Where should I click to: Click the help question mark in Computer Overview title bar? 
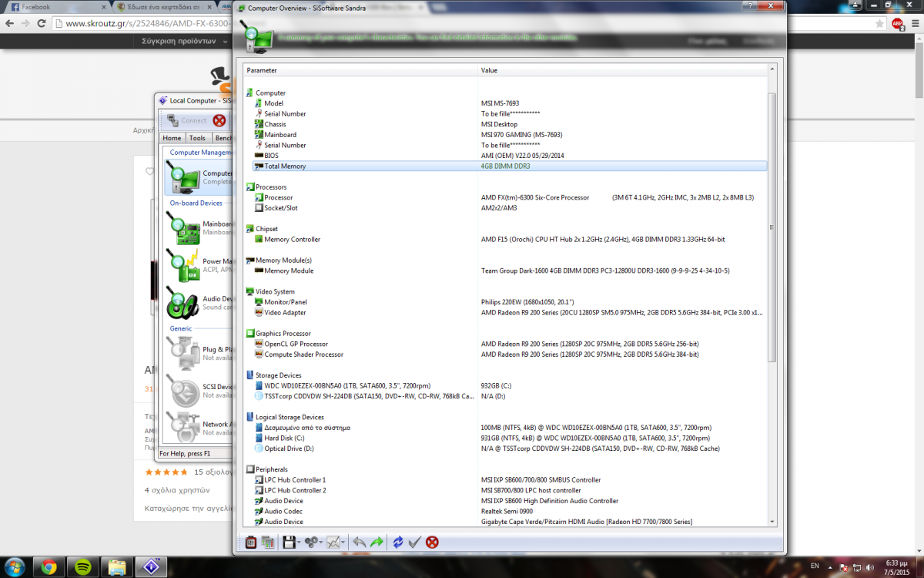click(750, 6)
